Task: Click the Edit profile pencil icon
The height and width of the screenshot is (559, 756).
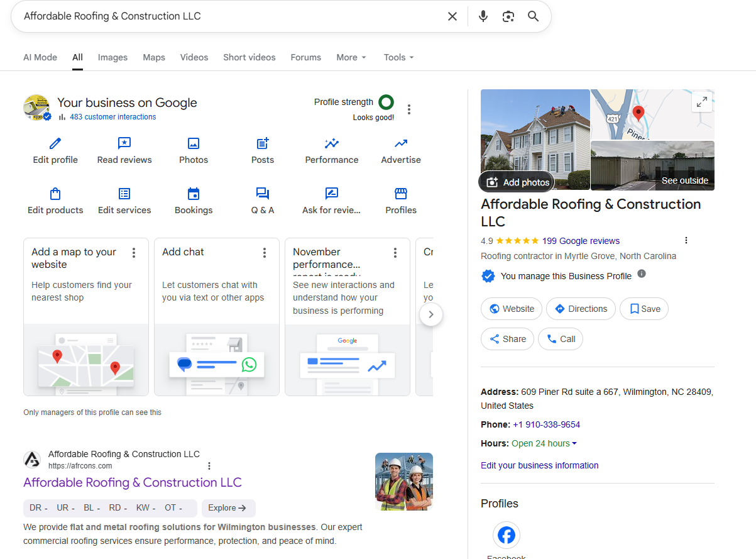Action: (x=55, y=143)
